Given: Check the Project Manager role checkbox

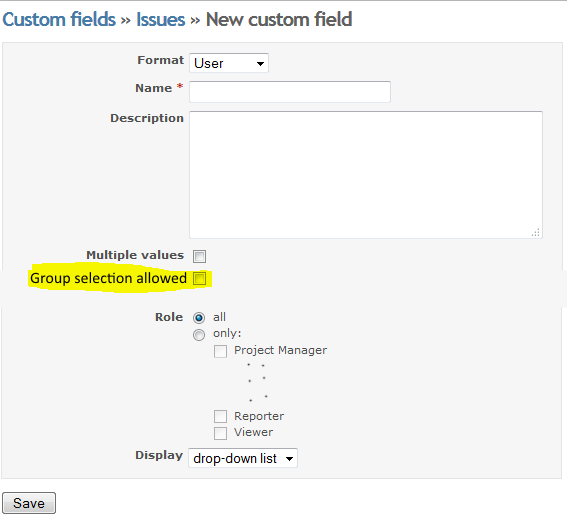Looking at the screenshot, I should (220, 351).
